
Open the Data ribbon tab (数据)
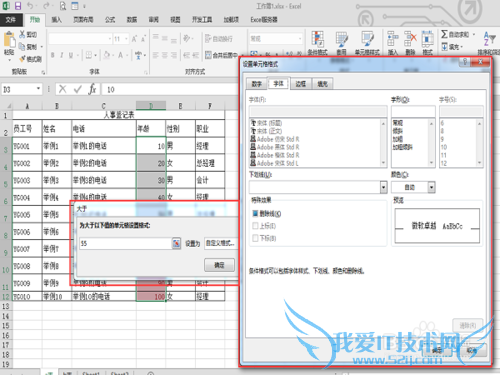click(x=132, y=20)
